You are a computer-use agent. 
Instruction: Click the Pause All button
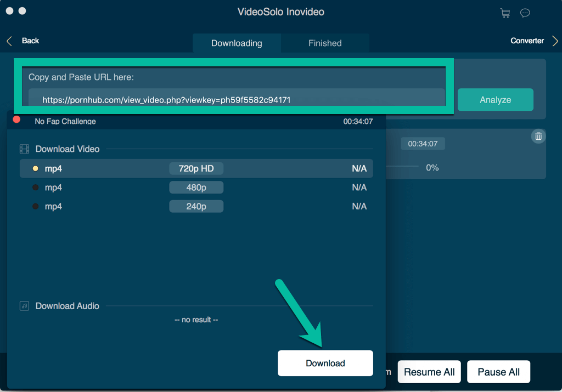tap(498, 372)
